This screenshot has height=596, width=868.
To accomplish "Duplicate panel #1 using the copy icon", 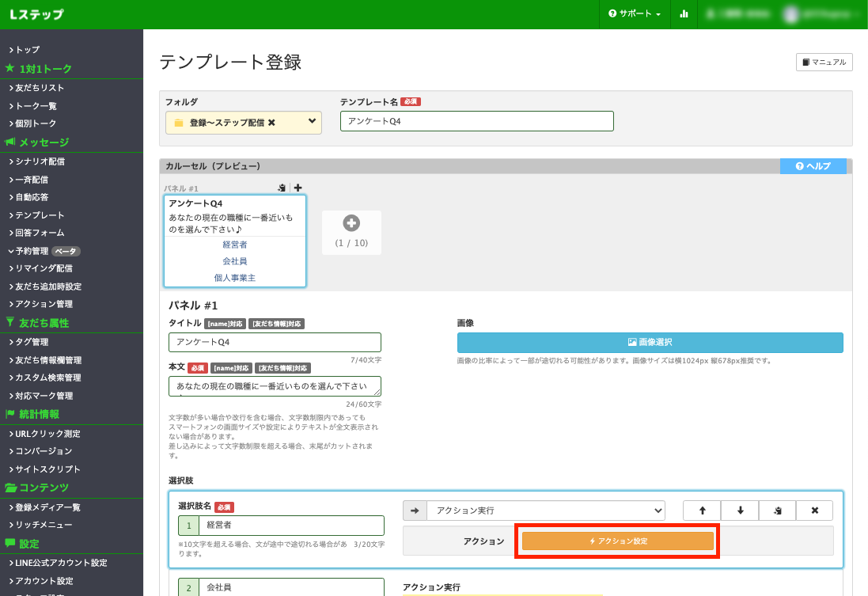I will pos(282,188).
